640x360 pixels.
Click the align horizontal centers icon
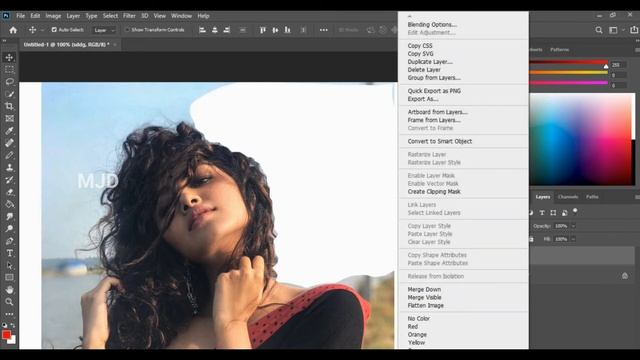(215, 30)
